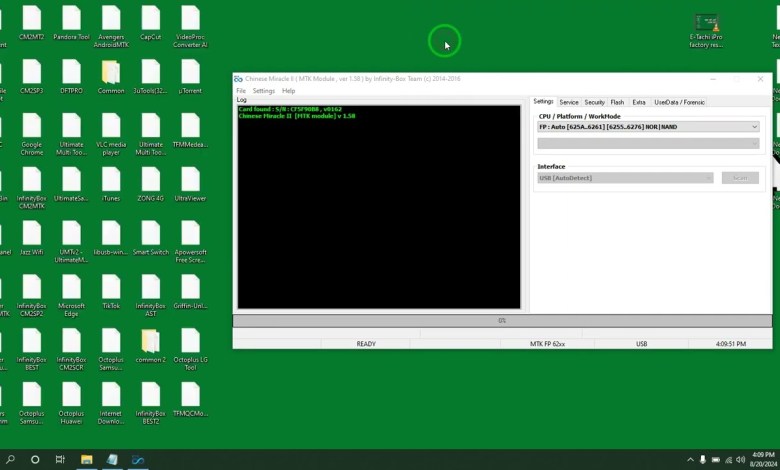Select Avengers AndroidMTK desktop icon
Image resolution: width=780 pixels, height=470 pixels.
[x=111, y=26]
